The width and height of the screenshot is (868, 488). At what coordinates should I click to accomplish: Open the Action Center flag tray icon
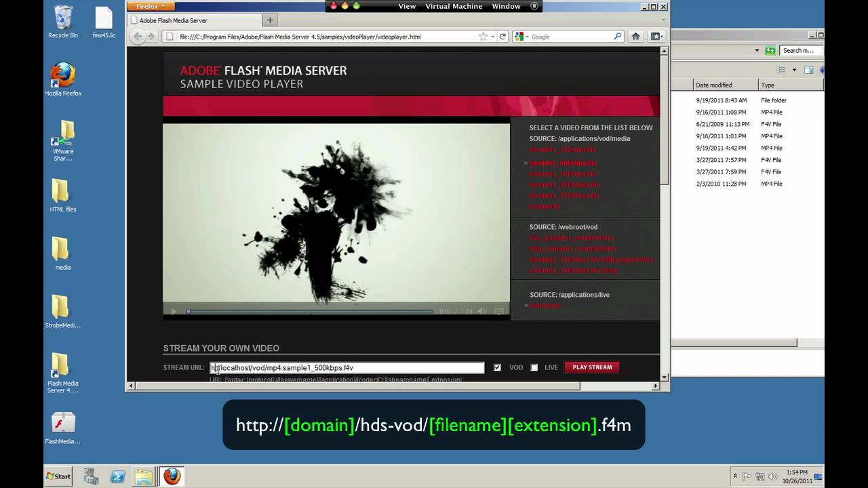pyautogui.click(x=747, y=476)
